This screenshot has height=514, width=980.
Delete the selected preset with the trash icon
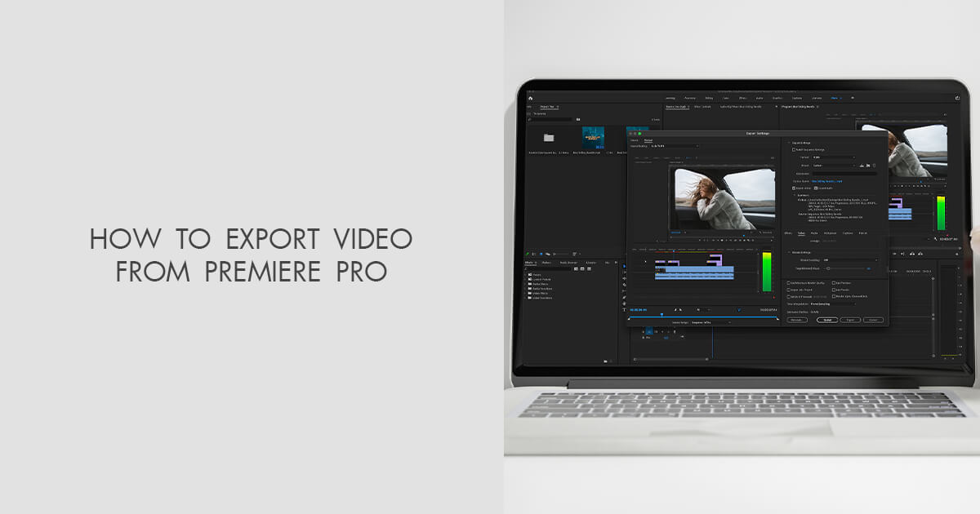pos(875,166)
